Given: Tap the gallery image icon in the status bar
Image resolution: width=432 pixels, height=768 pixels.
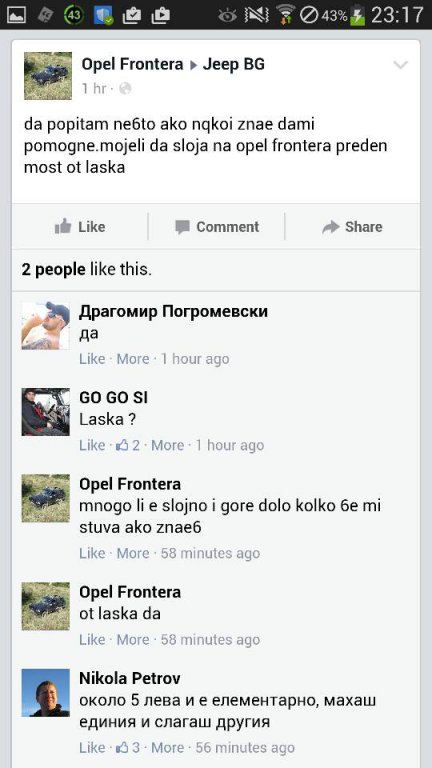Looking at the screenshot, I should click(x=16, y=15).
